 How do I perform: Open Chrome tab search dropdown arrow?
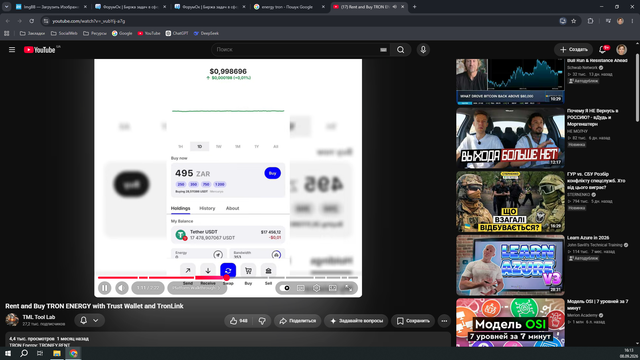tap(7, 7)
